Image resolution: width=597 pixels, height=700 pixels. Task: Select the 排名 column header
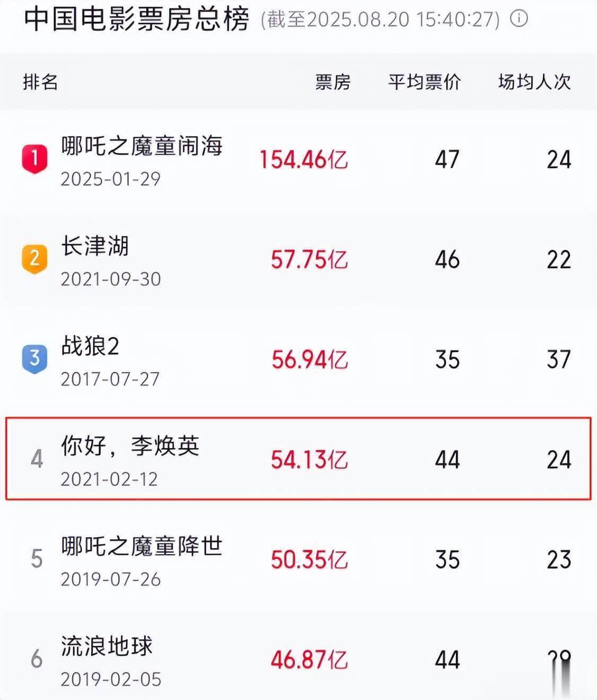[40, 82]
